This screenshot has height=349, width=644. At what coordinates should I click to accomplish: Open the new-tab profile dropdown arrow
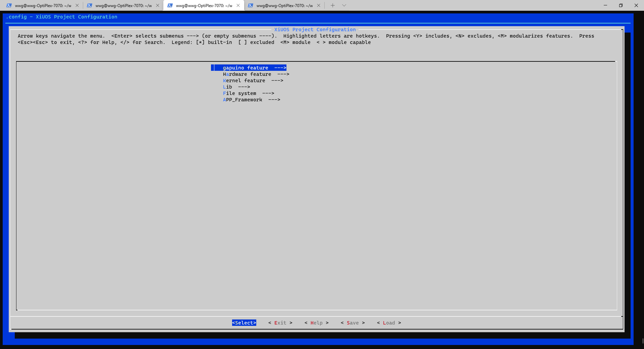click(x=344, y=5)
